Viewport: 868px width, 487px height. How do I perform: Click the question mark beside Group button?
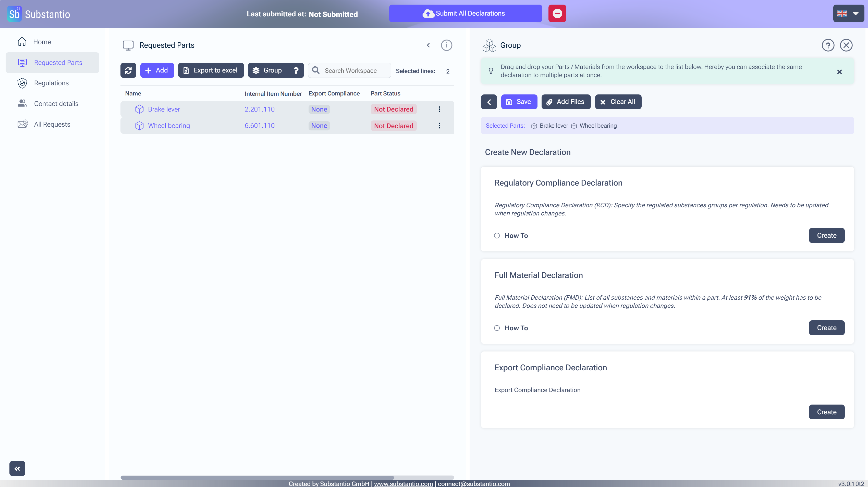pyautogui.click(x=296, y=70)
